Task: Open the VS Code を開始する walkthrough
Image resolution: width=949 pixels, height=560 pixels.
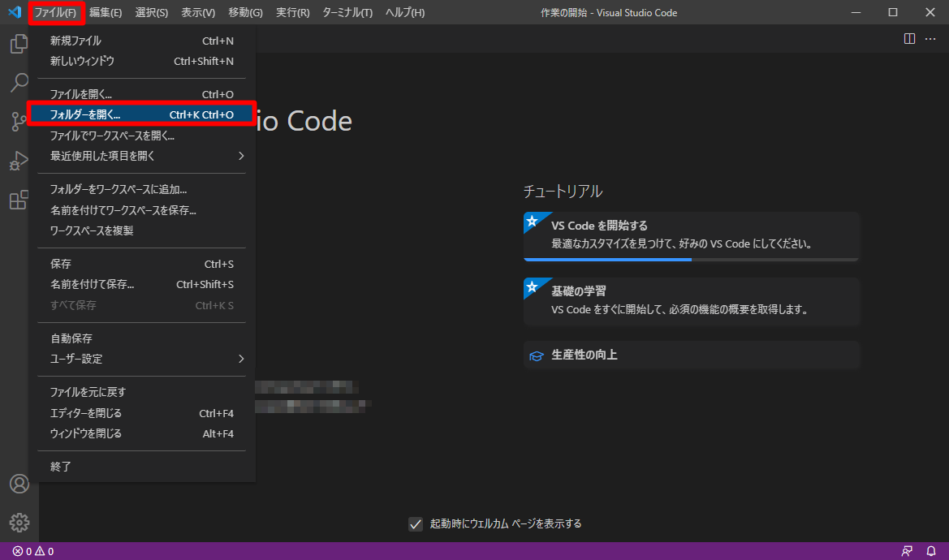Action: (691, 236)
